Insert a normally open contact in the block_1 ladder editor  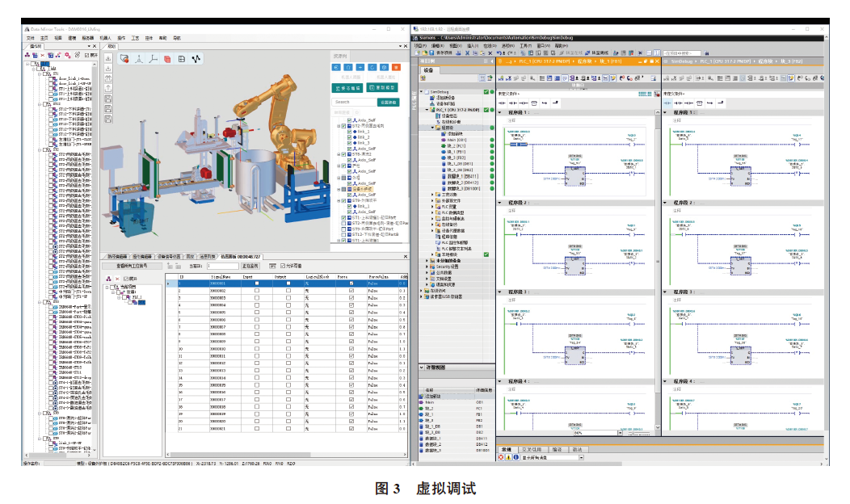point(502,103)
